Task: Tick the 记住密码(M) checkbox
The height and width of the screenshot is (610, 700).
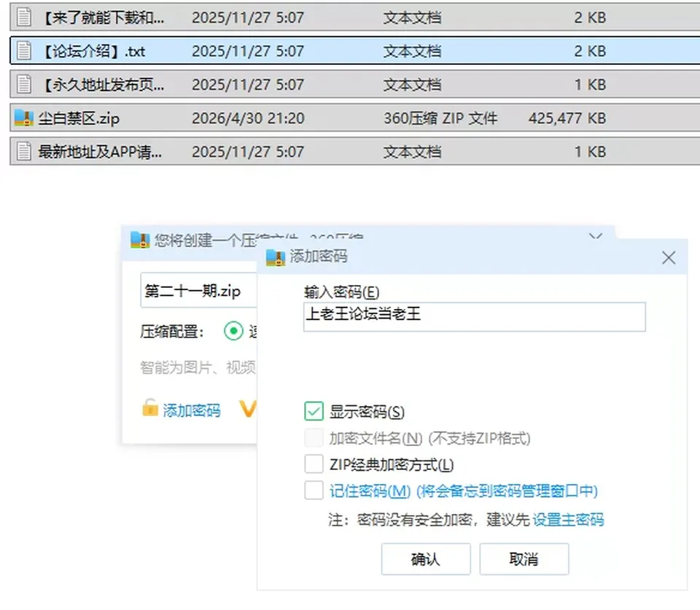Action: click(x=314, y=490)
